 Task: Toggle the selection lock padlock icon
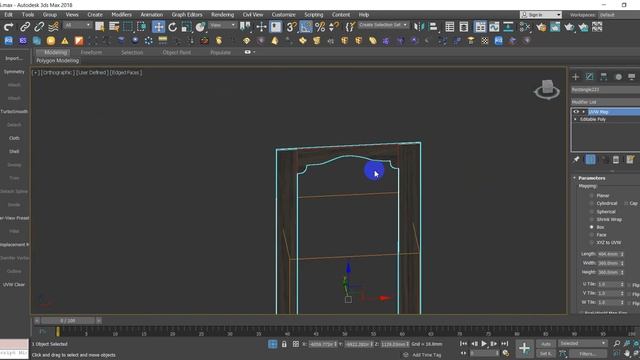pyautogui.click(x=284, y=344)
